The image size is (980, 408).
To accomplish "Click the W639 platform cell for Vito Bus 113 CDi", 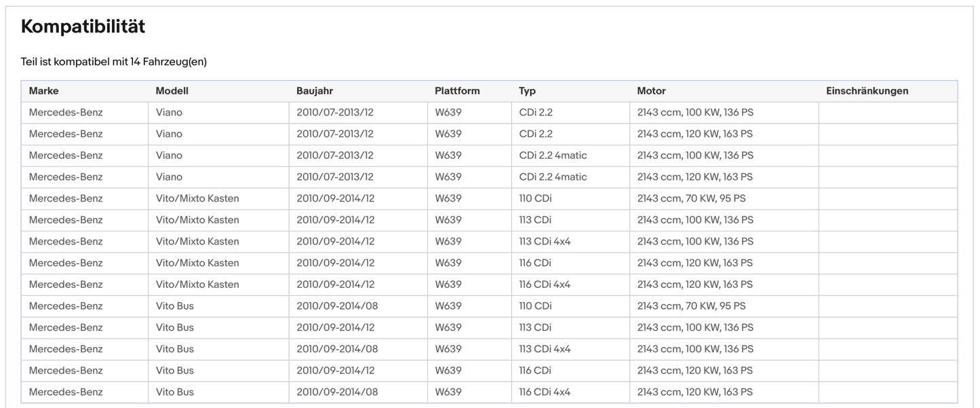I will (448, 327).
